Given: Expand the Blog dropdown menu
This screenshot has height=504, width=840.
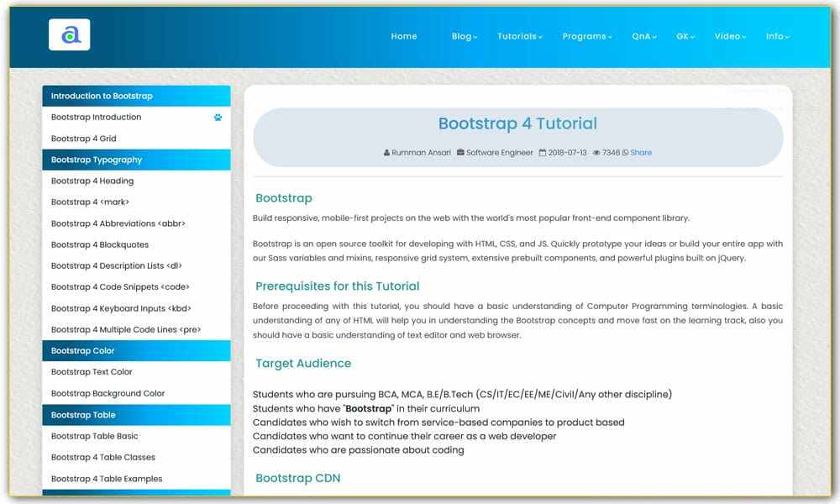Looking at the screenshot, I should coord(464,36).
